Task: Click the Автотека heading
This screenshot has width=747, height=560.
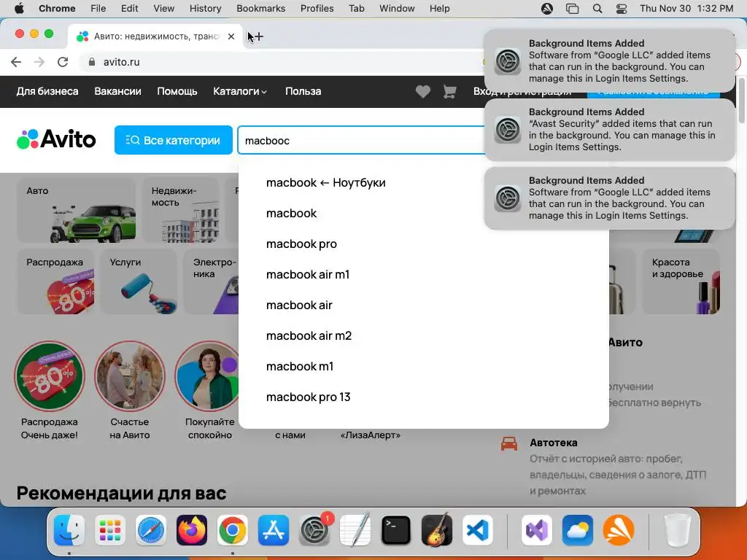Action: (x=554, y=443)
